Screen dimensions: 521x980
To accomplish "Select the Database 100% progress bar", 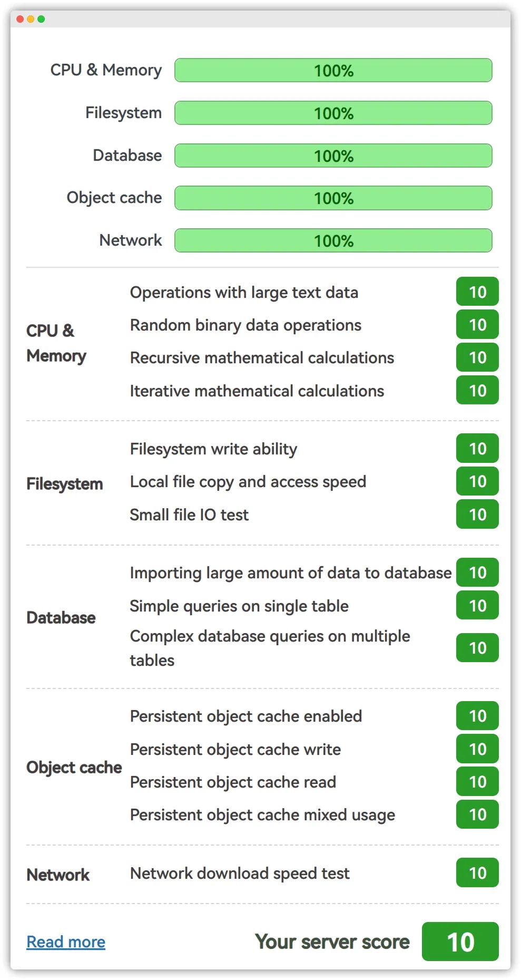I will (333, 156).
